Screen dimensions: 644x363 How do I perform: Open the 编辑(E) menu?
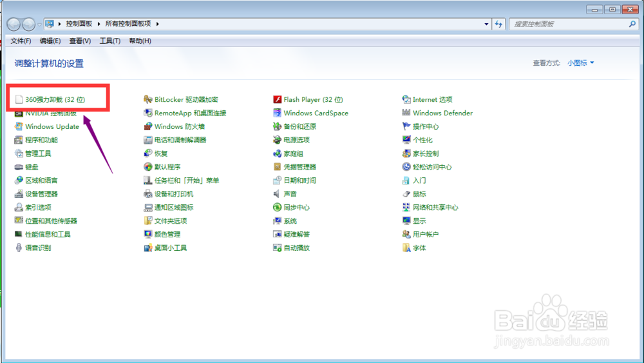click(x=50, y=41)
